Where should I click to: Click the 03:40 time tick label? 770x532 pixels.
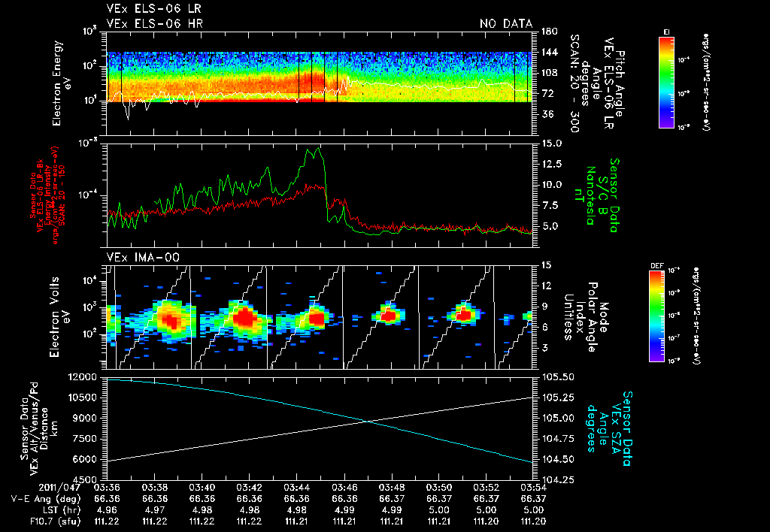(x=202, y=488)
